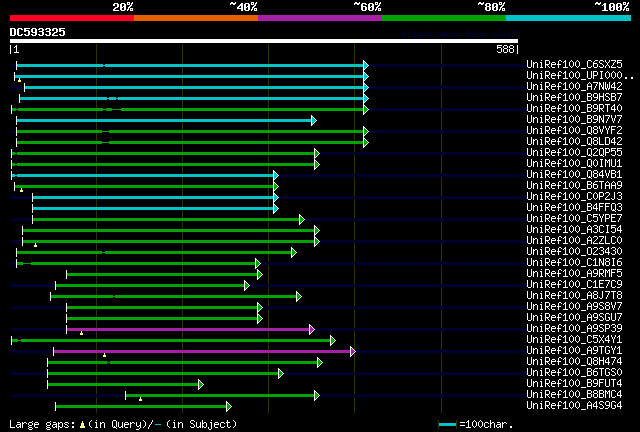Select the UniRef100_A9RMF5 label
Viewport: 640px width, 432px height.
(x=574, y=274)
